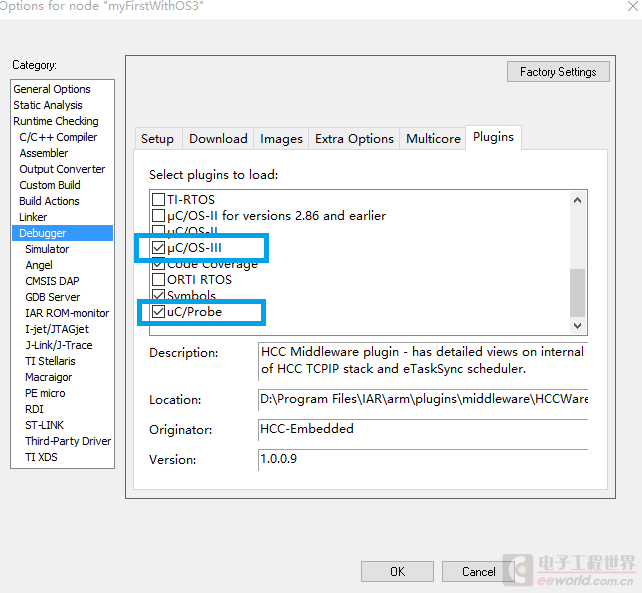The height and width of the screenshot is (593, 642).
Task: Select IAR ROM-monitor category
Action: 67,313
